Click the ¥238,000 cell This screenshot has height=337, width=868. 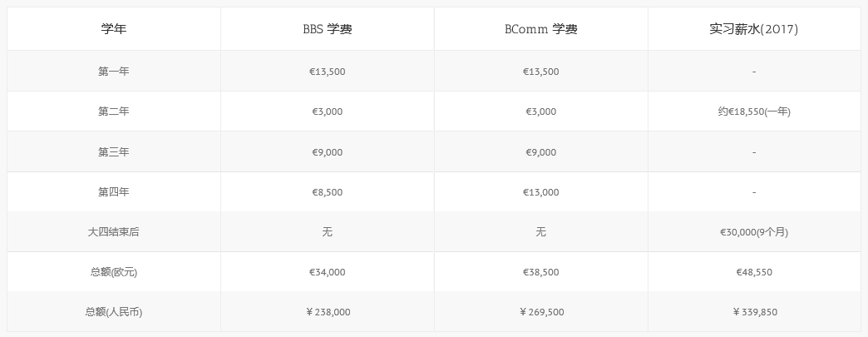327,312
